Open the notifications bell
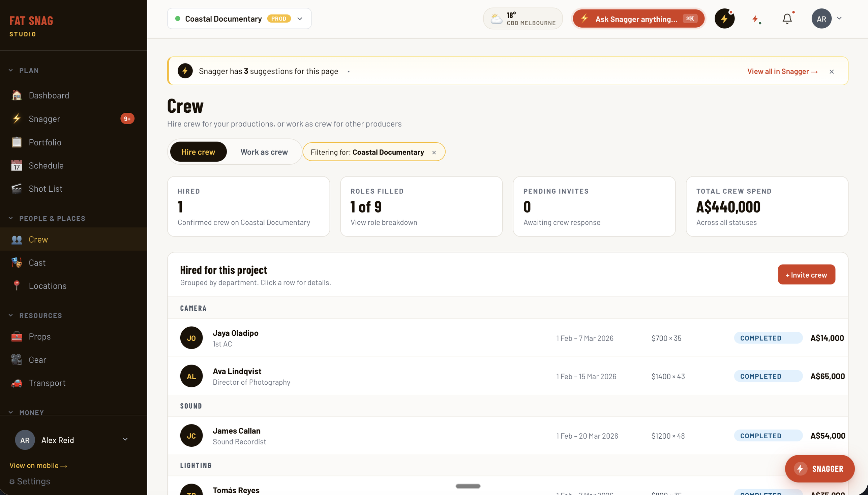This screenshot has height=495, width=868. [x=787, y=19]
